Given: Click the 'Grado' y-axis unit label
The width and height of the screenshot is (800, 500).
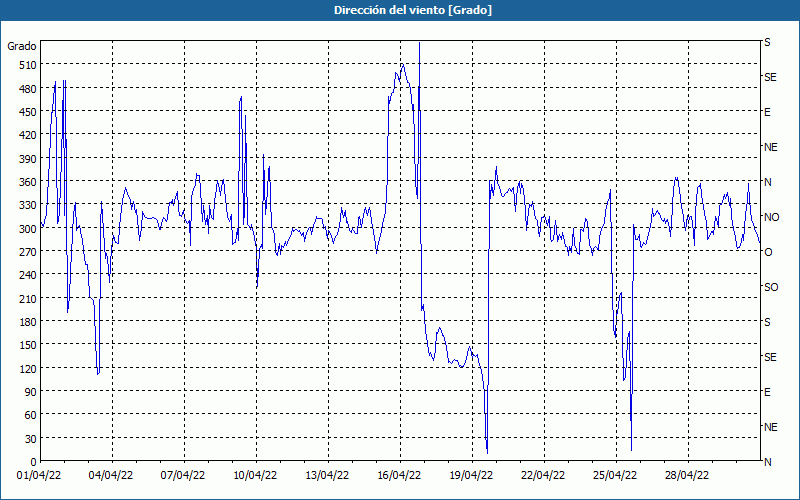Looking at the screenshot, I should pos(22,46).
